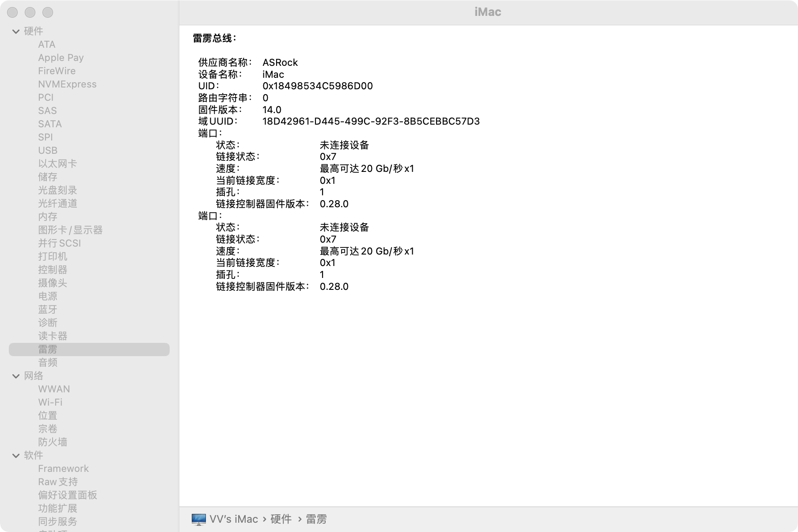798x532 pixels.
Task: Select 防火墙 under 网络
Action: point(53,442)
